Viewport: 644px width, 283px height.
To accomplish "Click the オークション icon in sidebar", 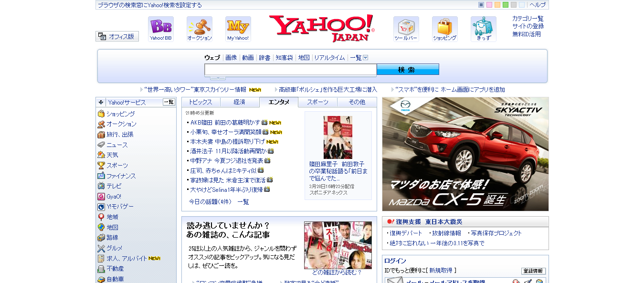I will [101, 124].
